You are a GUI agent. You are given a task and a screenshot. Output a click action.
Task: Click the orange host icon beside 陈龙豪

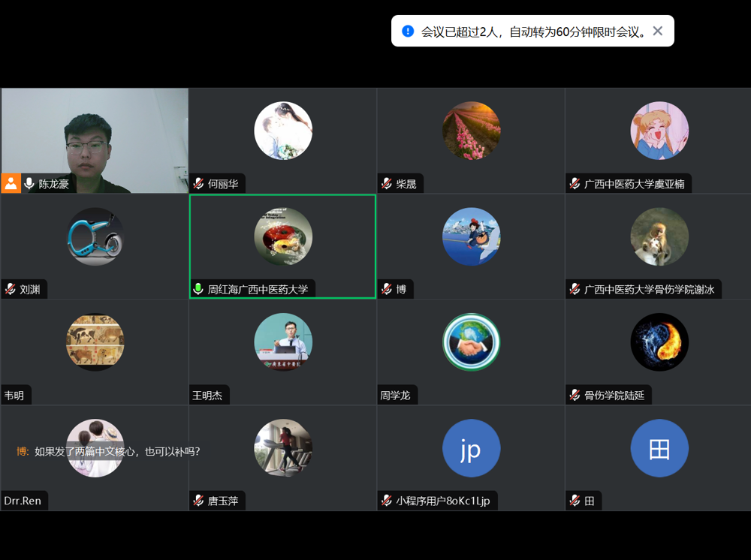(x=11, y=183)
